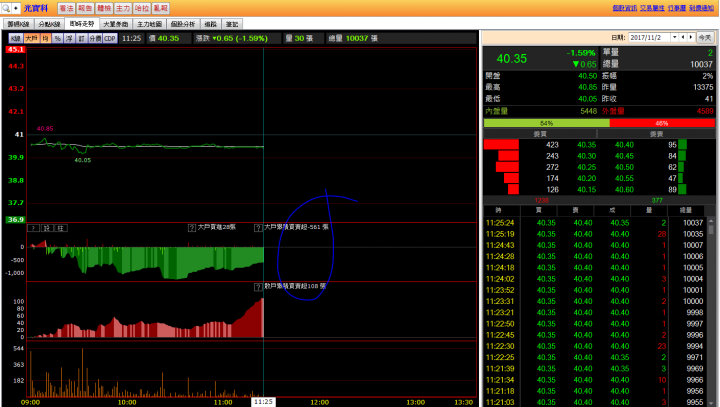Open the 看法 button
The height and width of the screenshot is (407, 720).
(66, 8)
